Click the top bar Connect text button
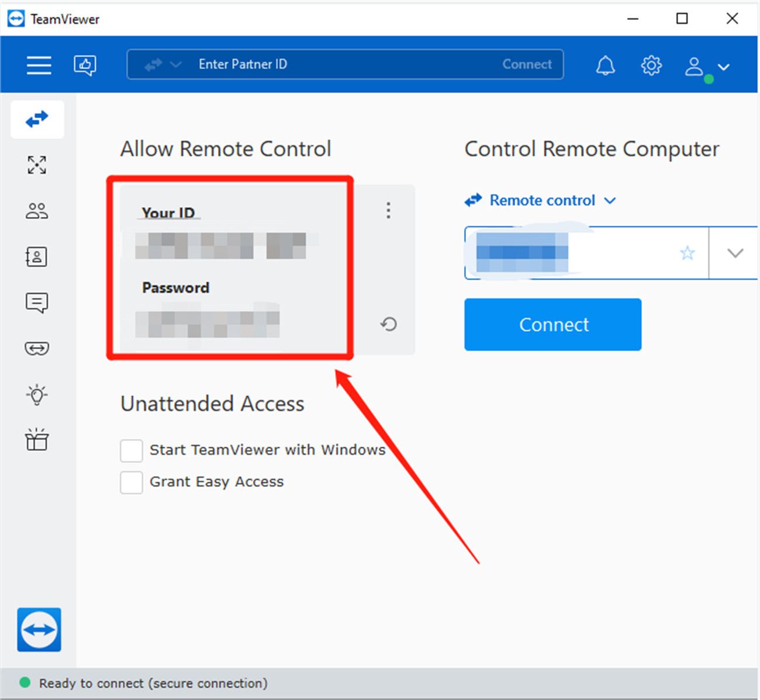The width and height of the screenshot is (760, 700). tap(527, 64)
